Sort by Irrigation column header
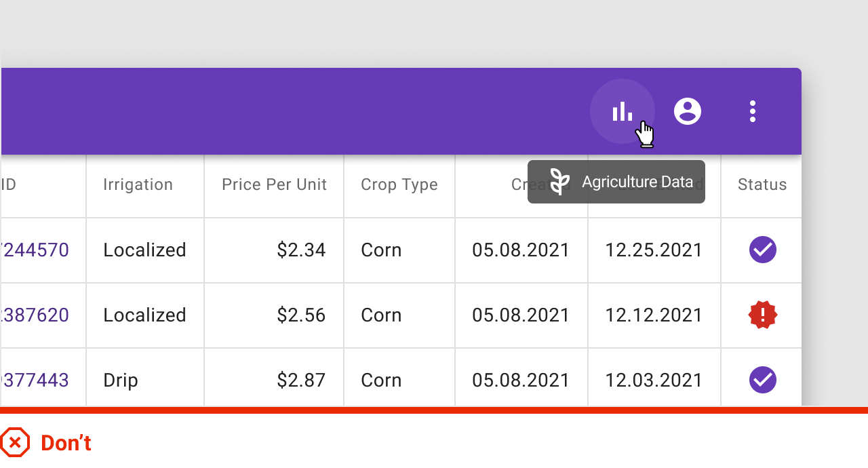Image resolution: width=868 pixels, height=468 pixels. (x=138, y=184)
